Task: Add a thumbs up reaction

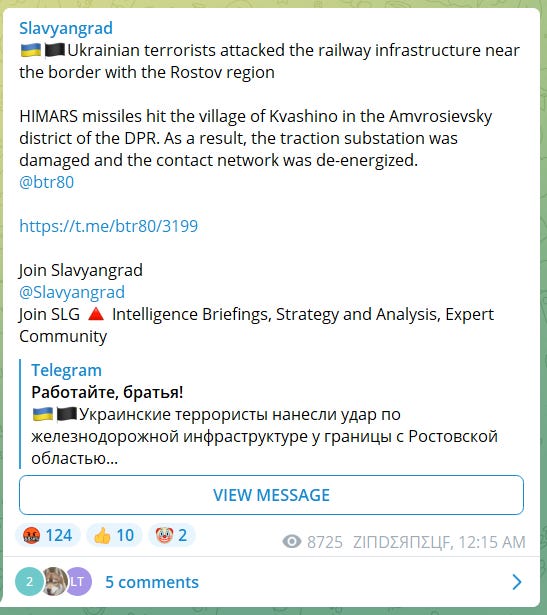Action: click(x=114, y=535)
